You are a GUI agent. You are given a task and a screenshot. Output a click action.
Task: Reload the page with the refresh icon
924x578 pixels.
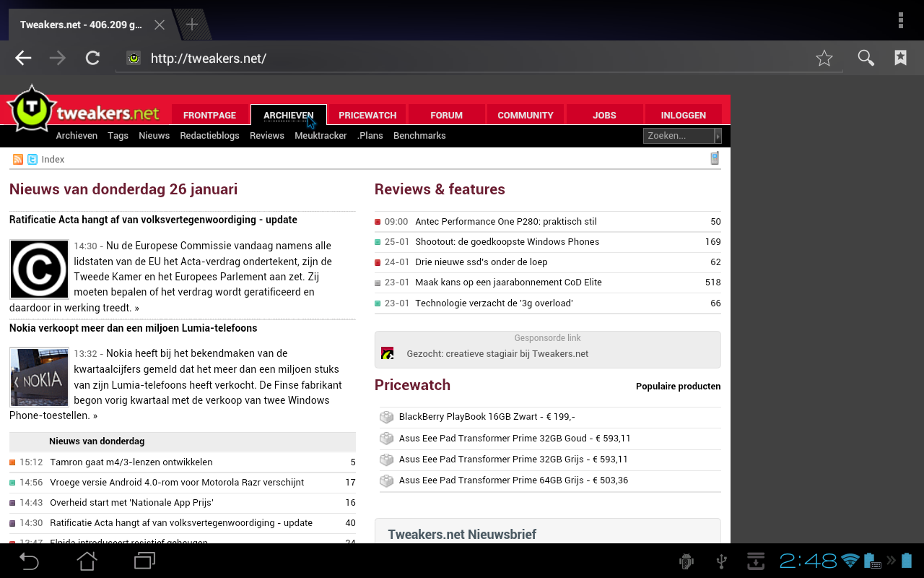pos(92,59)
